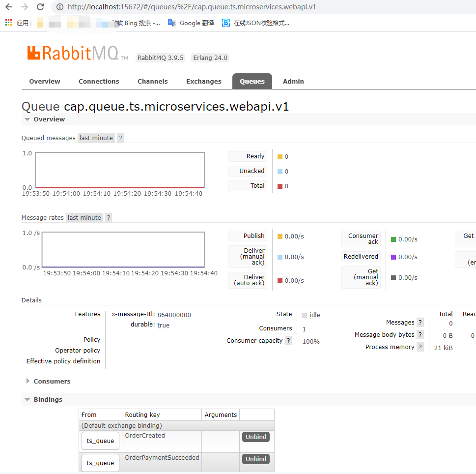Toggle Deliver (auto ack) rate legend
The image size is (476, 474).
pyautogui.click(x=248, y=280)
